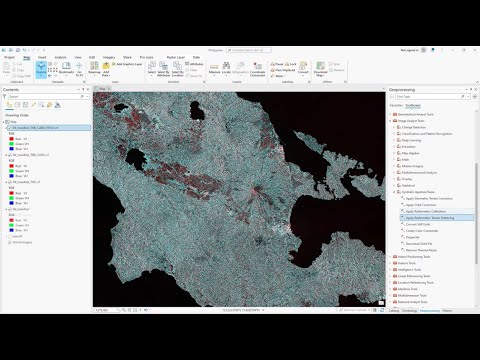Image resolution: width=480 pixels, height=360 pixels.
Task: Open the Basemap gallery
Action: 94,69
